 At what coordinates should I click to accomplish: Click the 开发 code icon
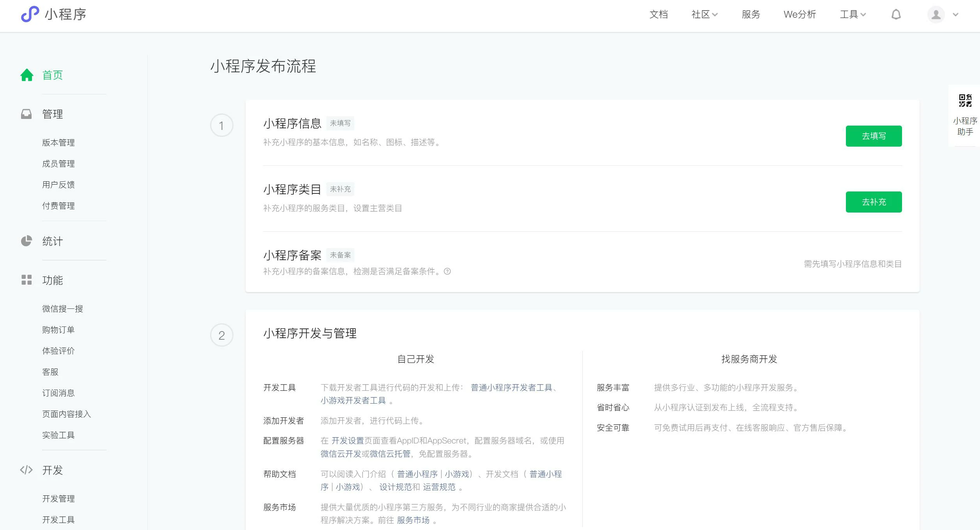click(x=26, y=470)
